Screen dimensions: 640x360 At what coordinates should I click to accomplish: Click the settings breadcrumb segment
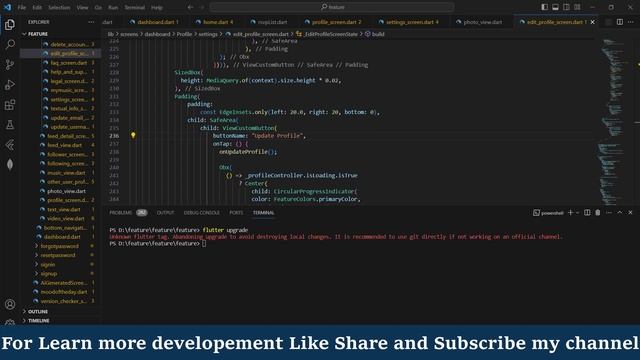tap(208, 34)
